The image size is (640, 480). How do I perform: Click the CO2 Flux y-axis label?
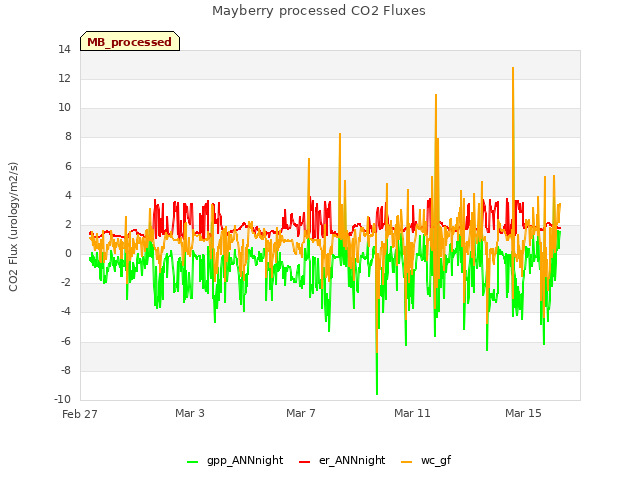13,227
